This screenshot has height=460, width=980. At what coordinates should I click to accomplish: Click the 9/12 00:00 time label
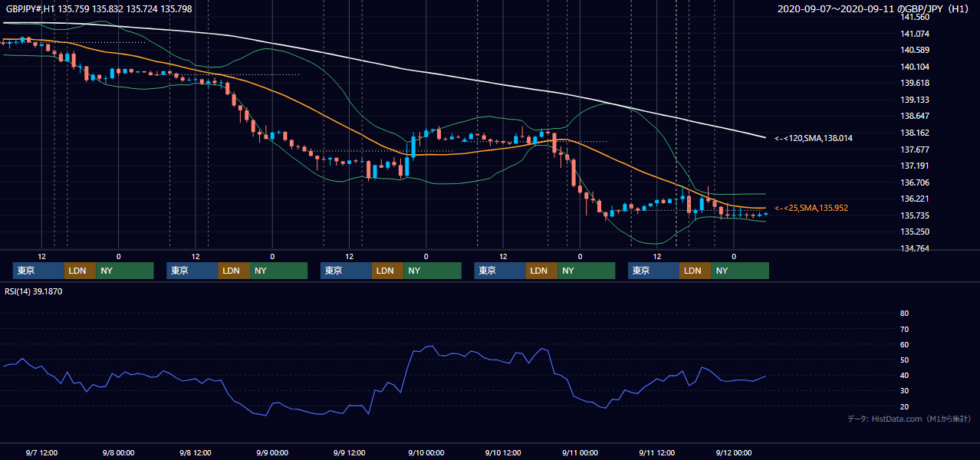(x=733, y=452)
